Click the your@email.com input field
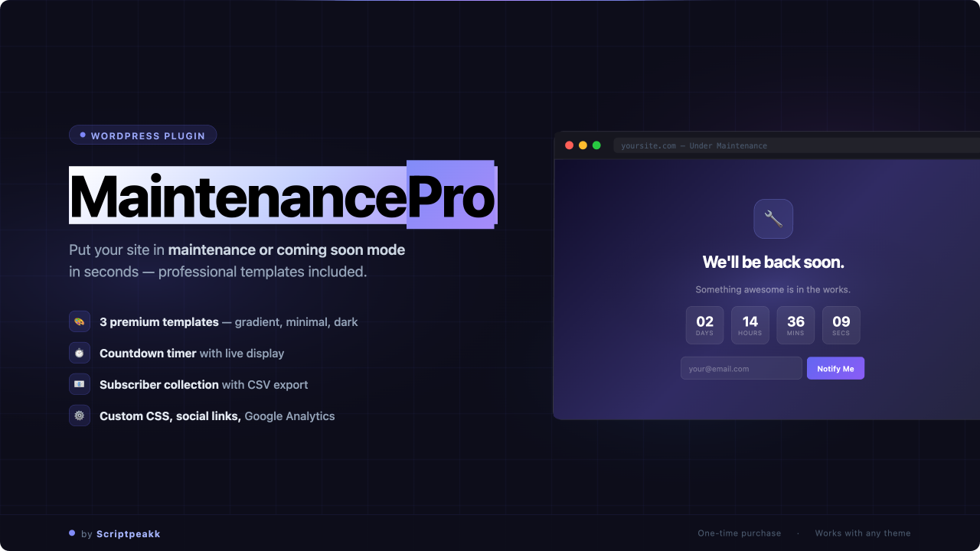980x551 pixels. tap(741, 368)
